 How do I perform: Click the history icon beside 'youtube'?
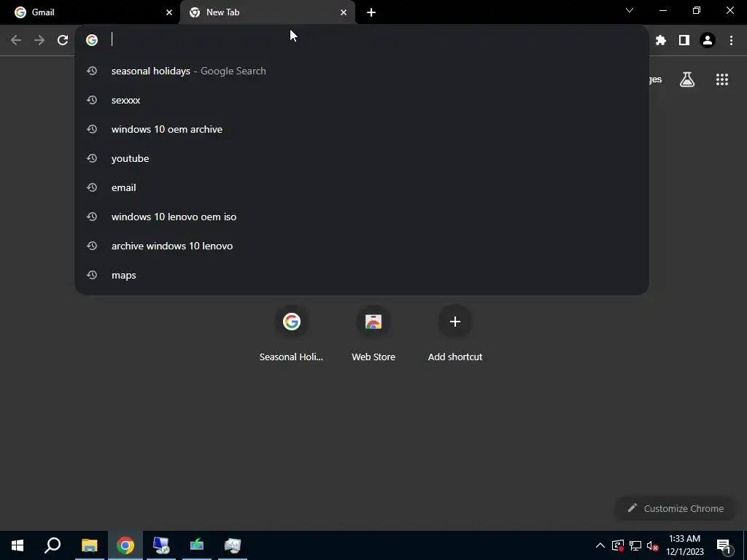click(x=92, y=158)
